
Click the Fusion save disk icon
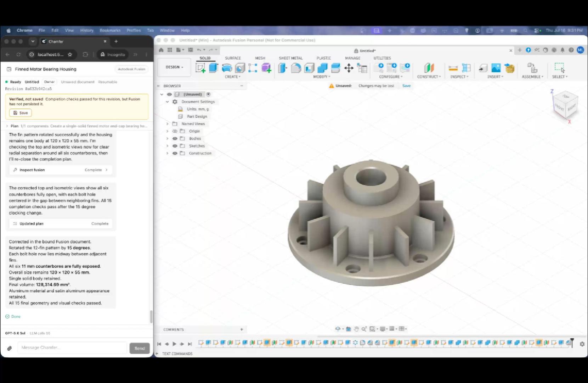click(191, 50)
